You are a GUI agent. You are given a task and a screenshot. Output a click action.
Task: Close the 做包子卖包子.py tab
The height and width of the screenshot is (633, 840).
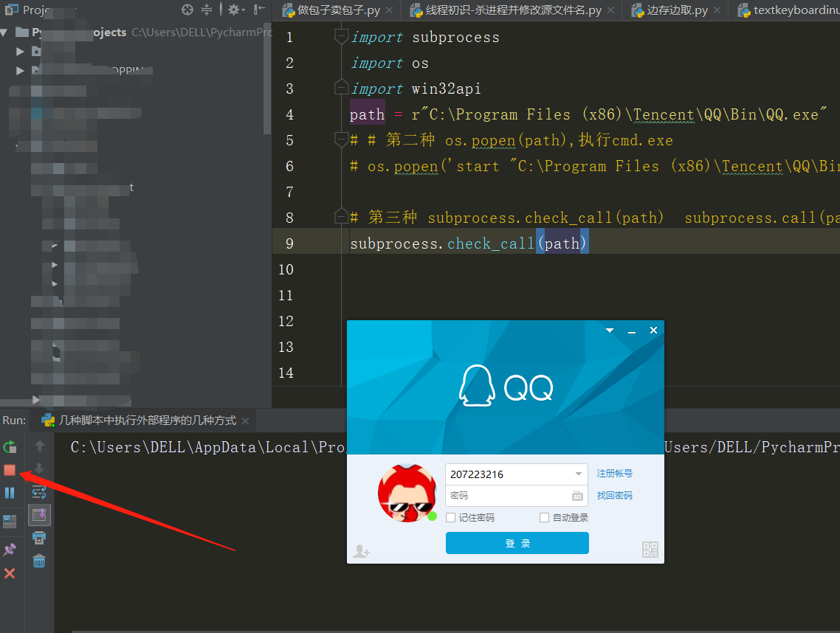pos(390,10)
